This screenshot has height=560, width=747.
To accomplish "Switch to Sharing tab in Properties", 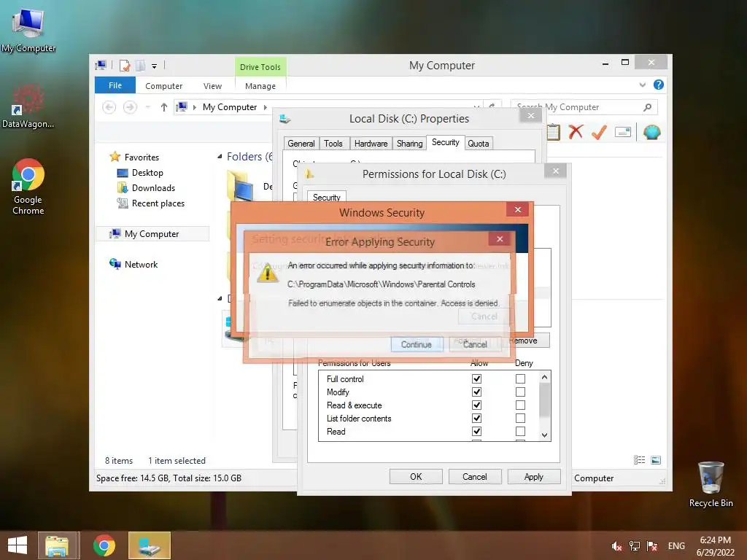I will click(410, 144).
